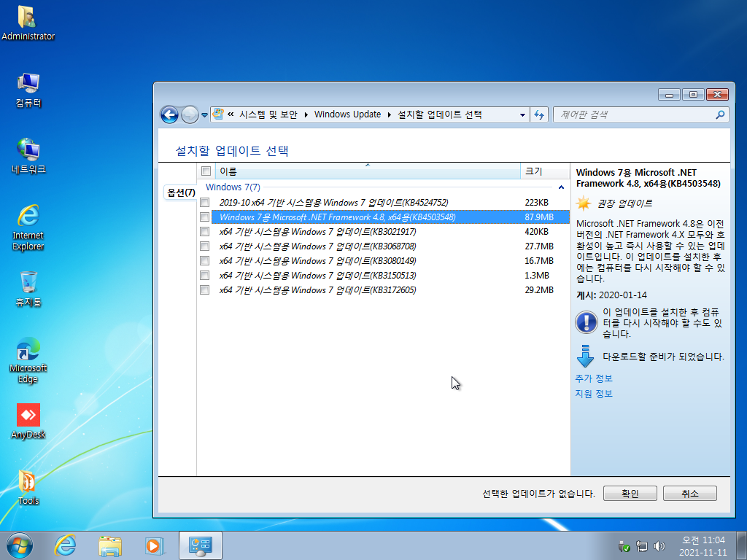The height and width of the screenshot is (560, 747).
Task: Expand the arrow after Windows Update breadcrumb
Action: (x=390, y=114)
